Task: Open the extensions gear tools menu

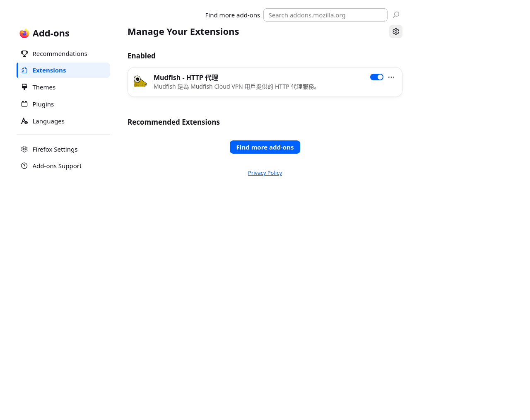Action: [x=396, y=31]
